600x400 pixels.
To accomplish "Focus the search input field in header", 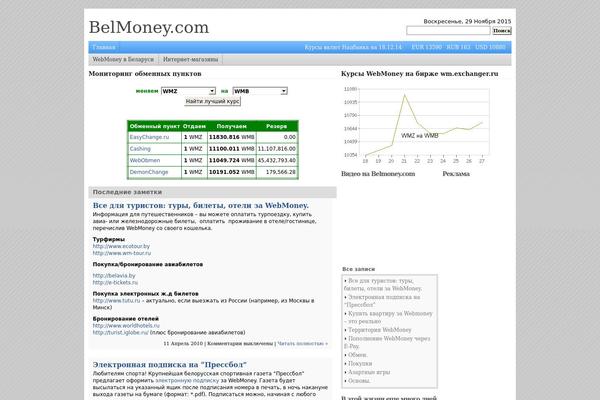I will click(x=448, y=31).
